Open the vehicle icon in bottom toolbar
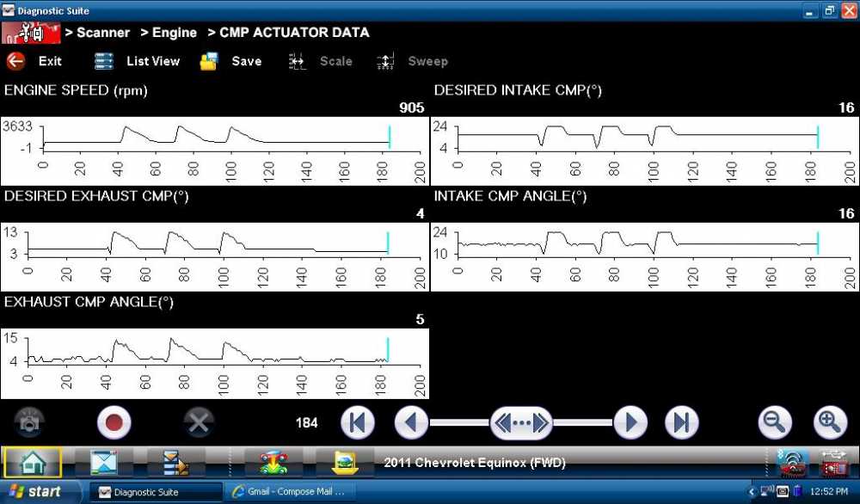 273,464
